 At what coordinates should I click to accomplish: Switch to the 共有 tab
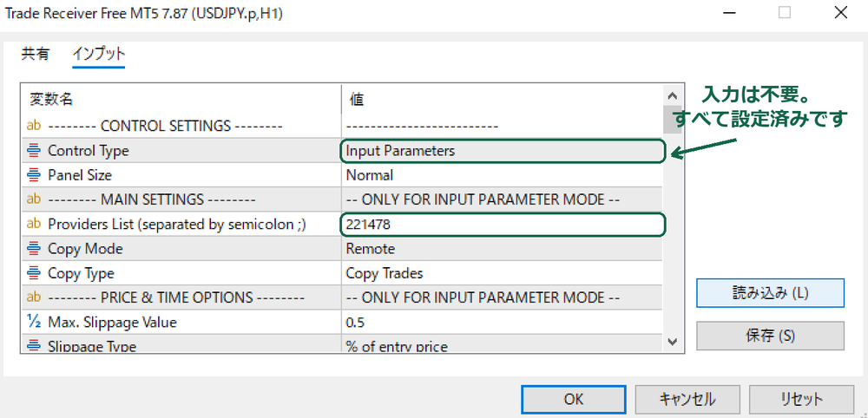pyautogui.click(x=36, y=54)
